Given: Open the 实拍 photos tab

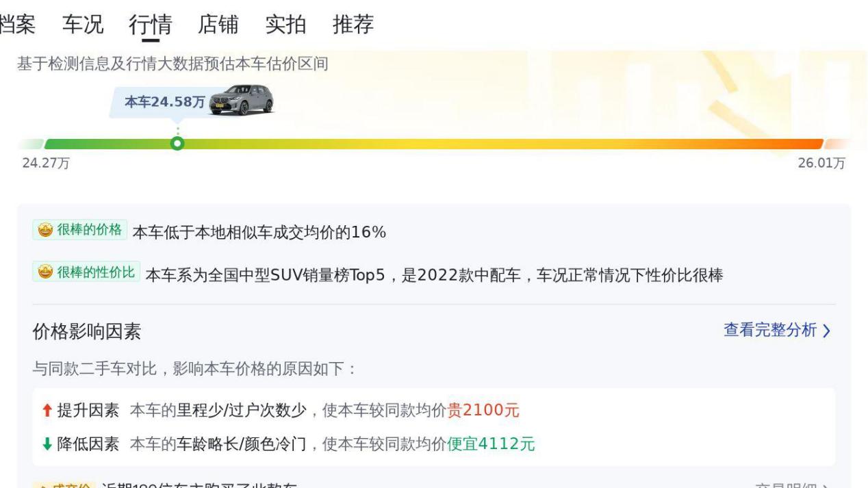Looking at the screenshot, I should point(285,25).
